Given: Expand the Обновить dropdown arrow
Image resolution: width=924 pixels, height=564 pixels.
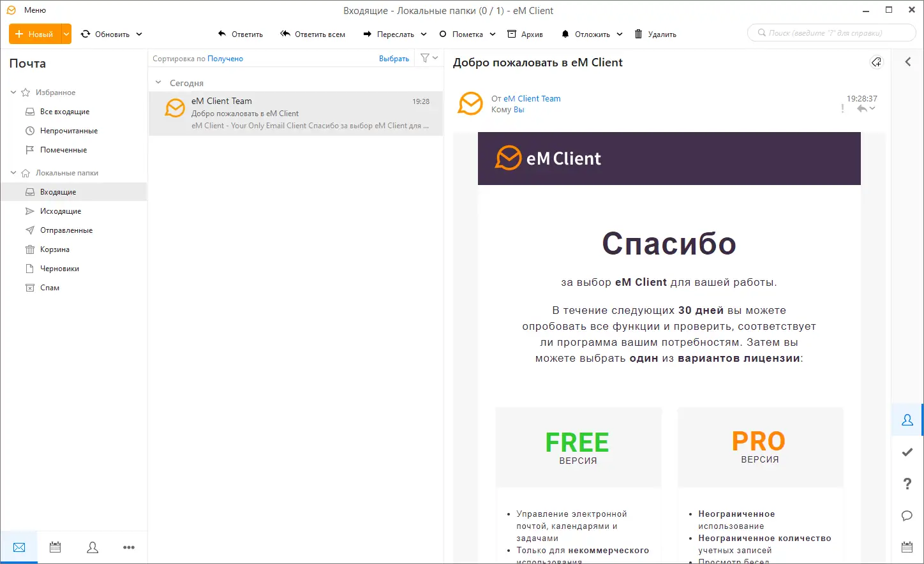Looking at the screenshot, I should tap(139, 34).
